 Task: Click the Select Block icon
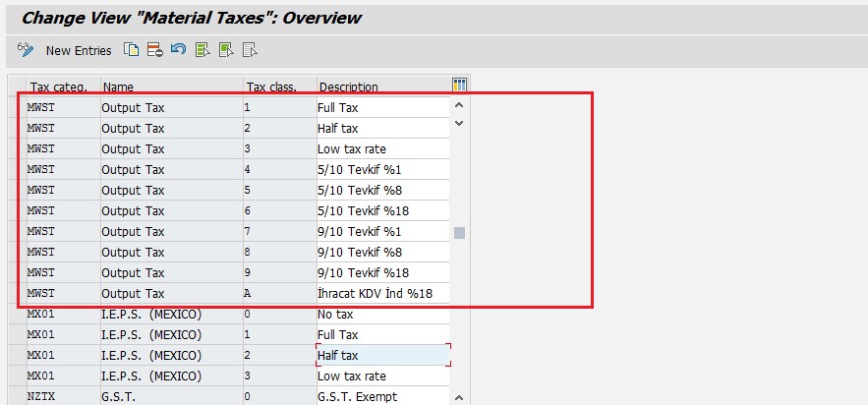click(x=226, y=49)
